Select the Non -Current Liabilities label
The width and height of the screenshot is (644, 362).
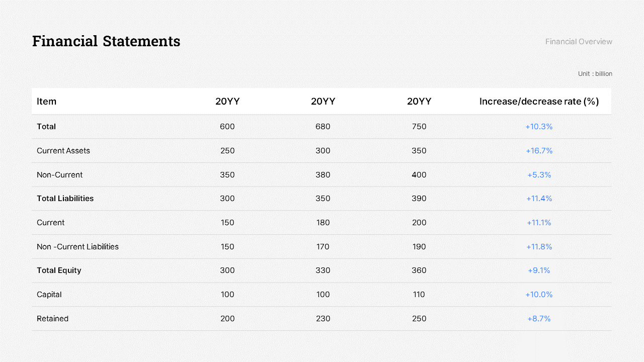point(77,247)
